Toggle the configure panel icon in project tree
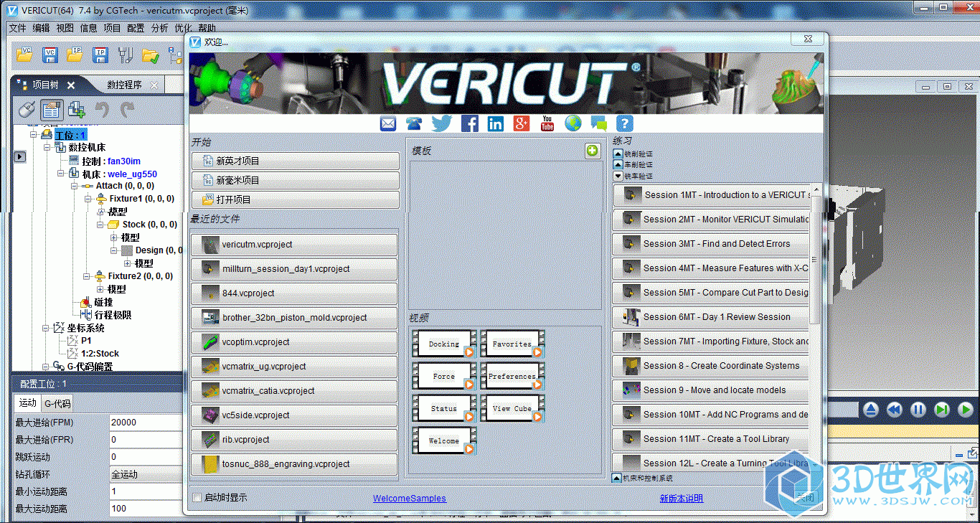Viewport: 980px width, 523px height. tap(51, 110)
